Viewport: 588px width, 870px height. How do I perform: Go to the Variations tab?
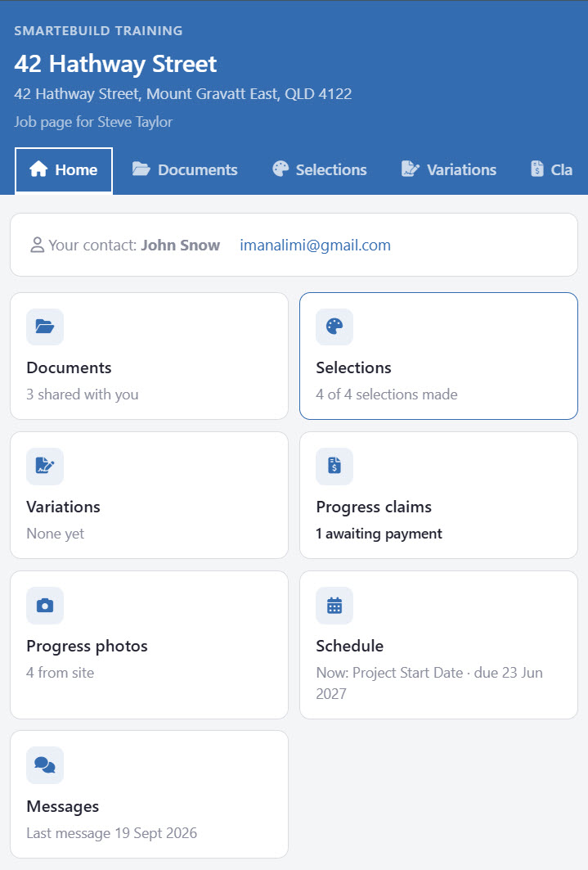click(449, 169)
